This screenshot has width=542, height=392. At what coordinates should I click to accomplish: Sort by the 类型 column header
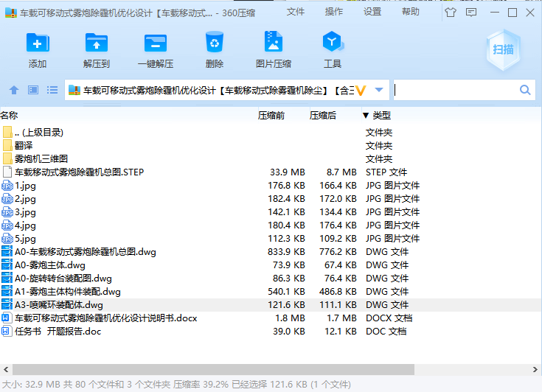(382, 116)
